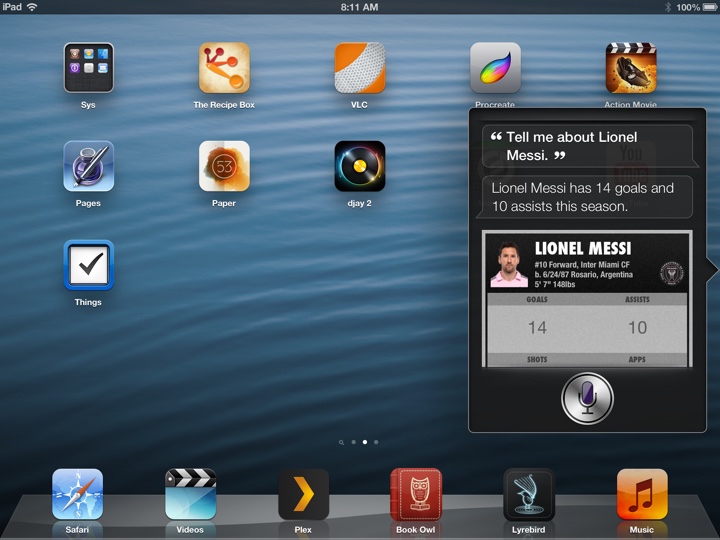720x540 pixels.
Task: Tap the Bluetooth status icon
Action: (668, 7)
